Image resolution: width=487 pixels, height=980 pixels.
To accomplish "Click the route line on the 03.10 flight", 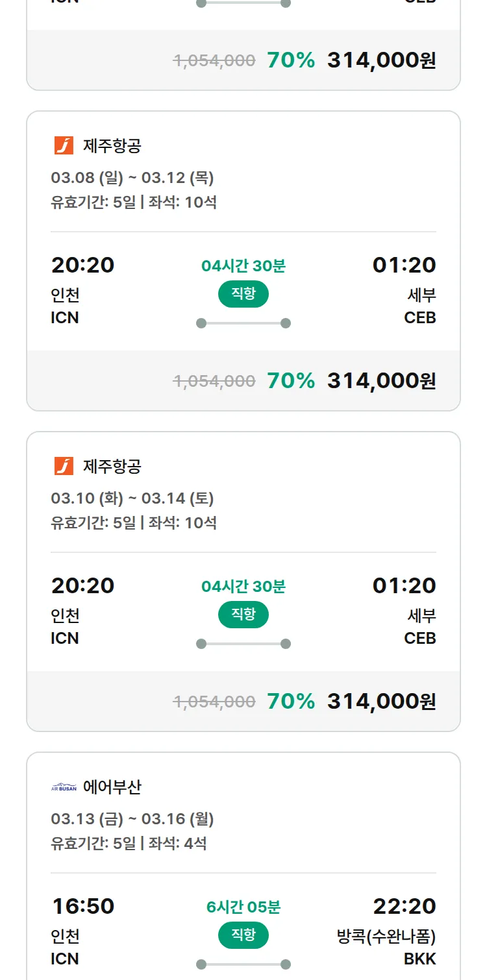I will 243,644.
